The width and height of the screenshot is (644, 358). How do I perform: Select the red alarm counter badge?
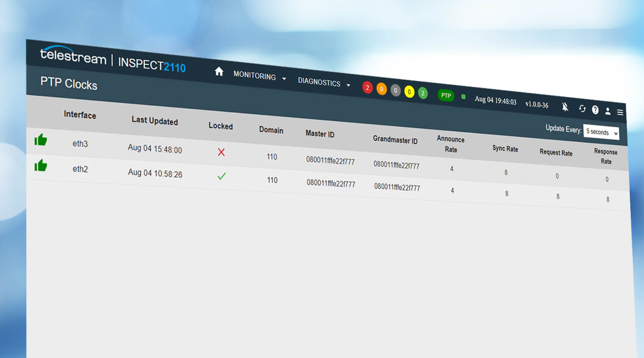tap(367, 88)
